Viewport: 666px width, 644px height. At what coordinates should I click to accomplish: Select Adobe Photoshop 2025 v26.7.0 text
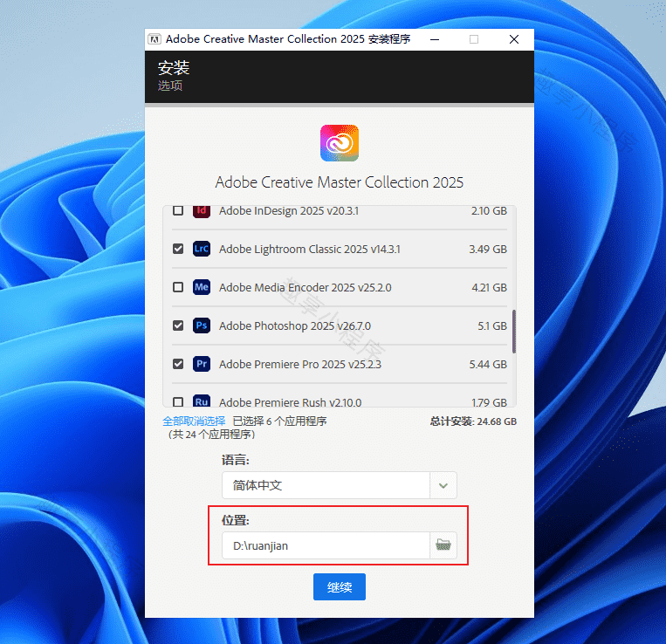coord(295,326)
